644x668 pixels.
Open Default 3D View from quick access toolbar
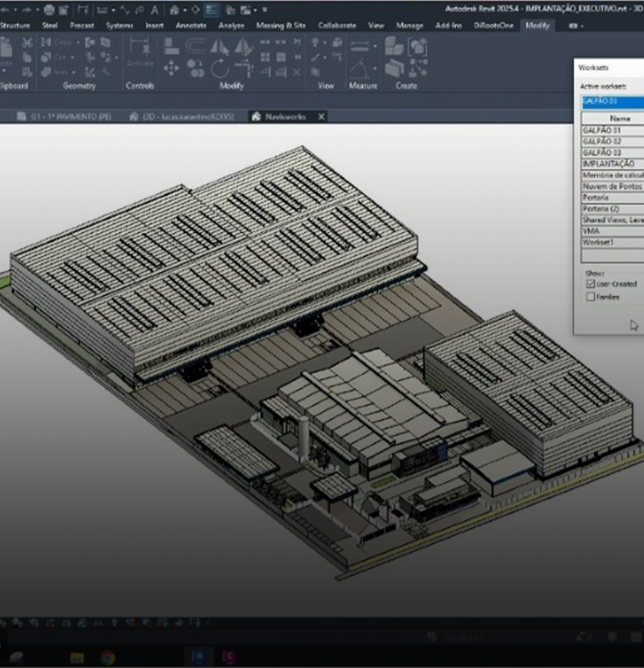pyautogui.click(x=174, y=10)
